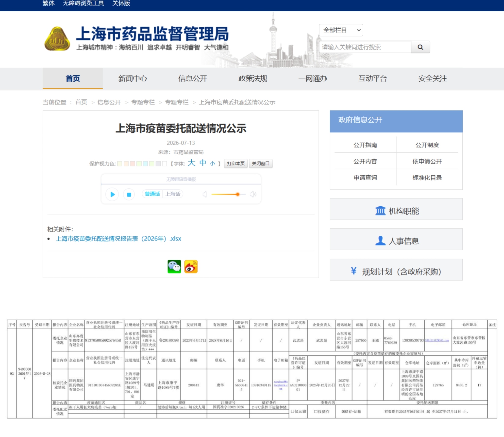Viewport: 504px width, 437px height.
Task: Click the 关闭窗口 close window button
Action: point(261,164)
